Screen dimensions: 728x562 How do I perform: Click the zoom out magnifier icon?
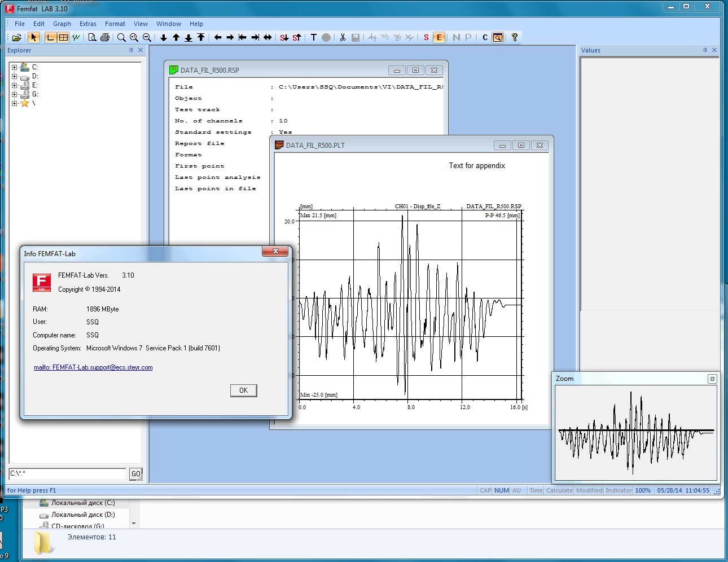coord(147,38)
